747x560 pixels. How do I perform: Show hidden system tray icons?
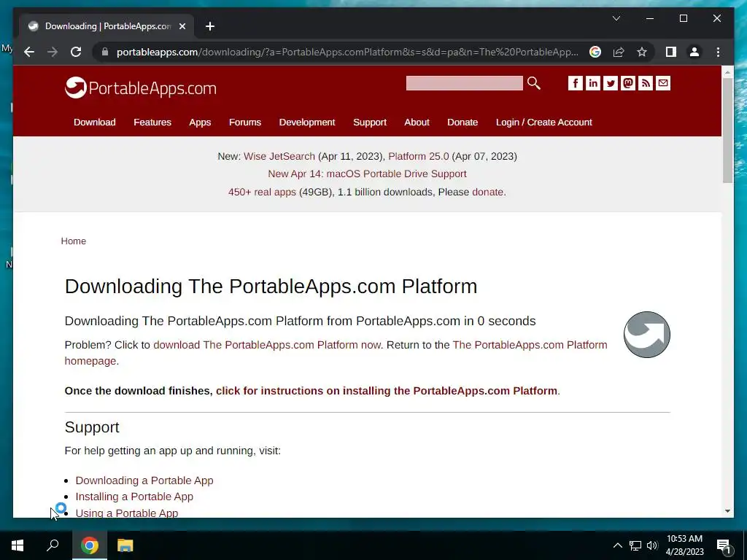(x=617, y=545)
